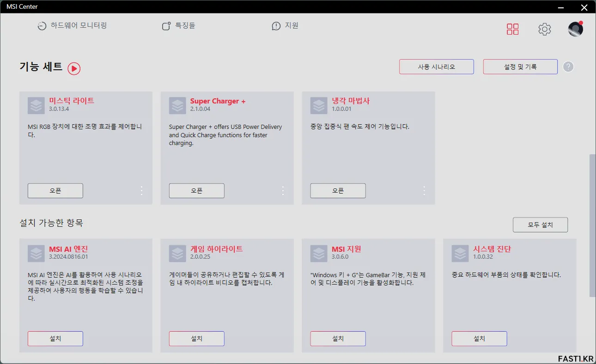Image resolution: width=596 pixels, height=364 pixels.
Task: Open 미스틱 라이트 with 오픈 button
Action: (55, 191)
